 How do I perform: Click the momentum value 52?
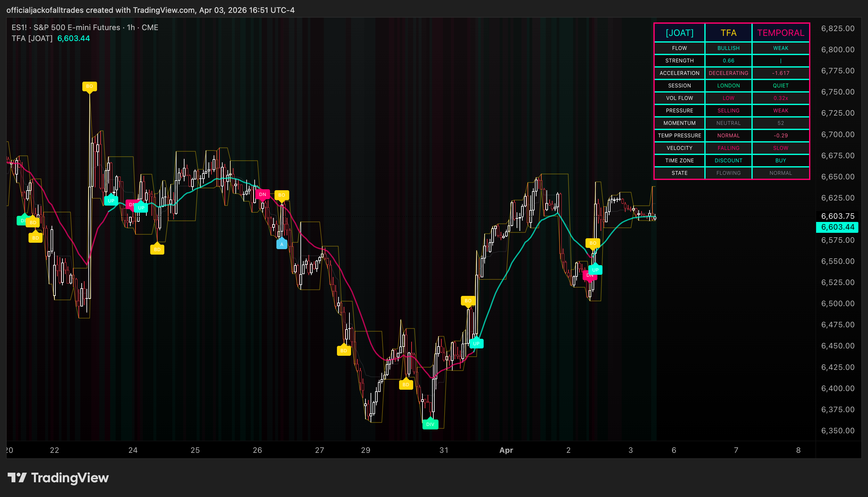781,123
